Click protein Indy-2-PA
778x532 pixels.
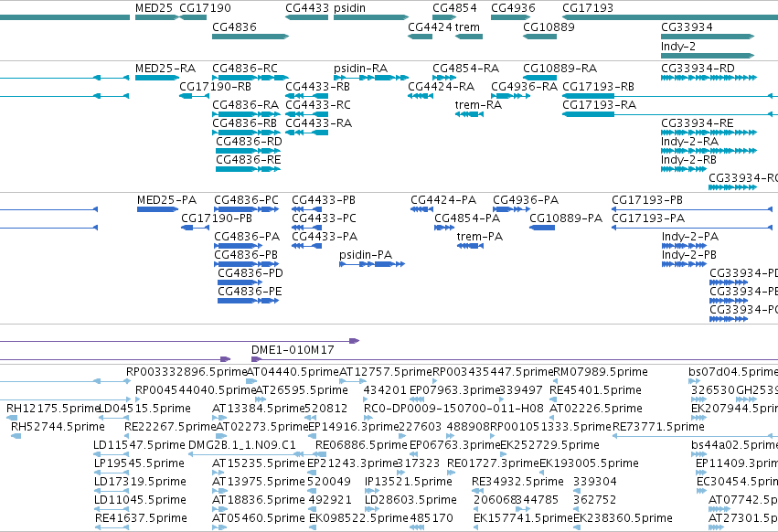tap(684, 246)
